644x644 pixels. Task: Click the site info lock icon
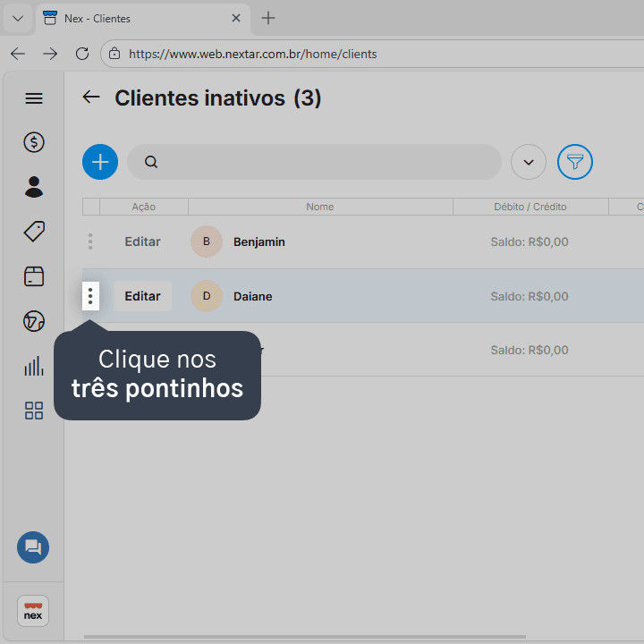click(114, 54)
